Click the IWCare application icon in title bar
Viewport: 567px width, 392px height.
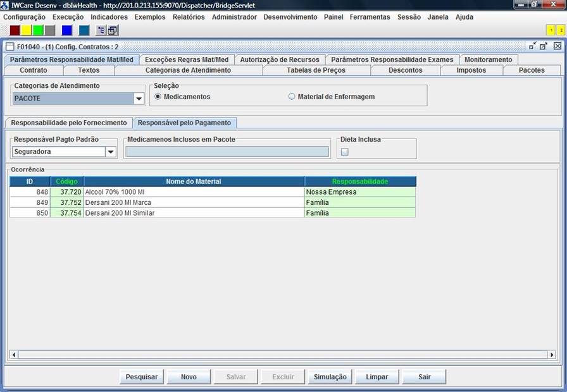point(4,5)
